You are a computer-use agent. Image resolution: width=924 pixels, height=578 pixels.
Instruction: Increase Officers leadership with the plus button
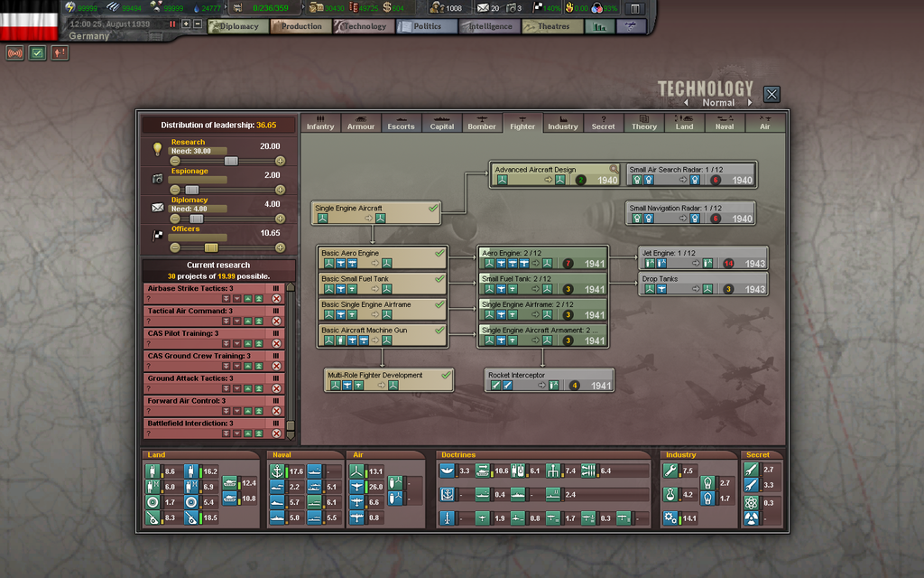[x=280, y=247]
